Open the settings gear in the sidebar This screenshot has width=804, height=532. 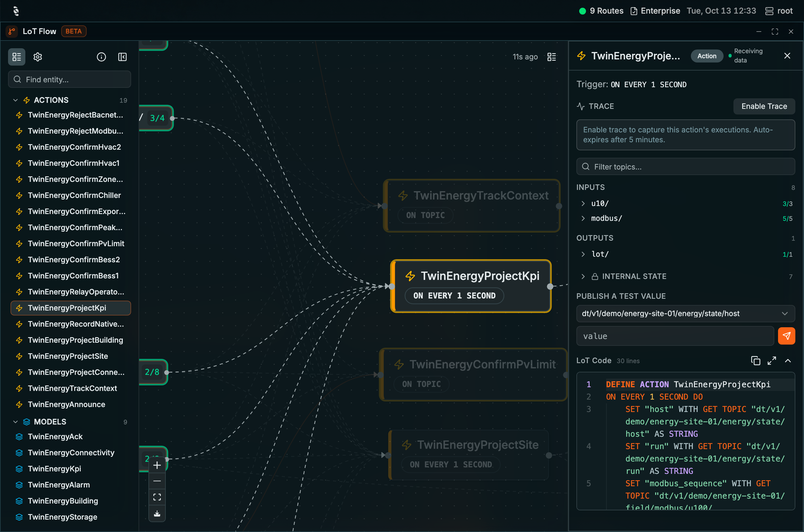tap(38, 57)
